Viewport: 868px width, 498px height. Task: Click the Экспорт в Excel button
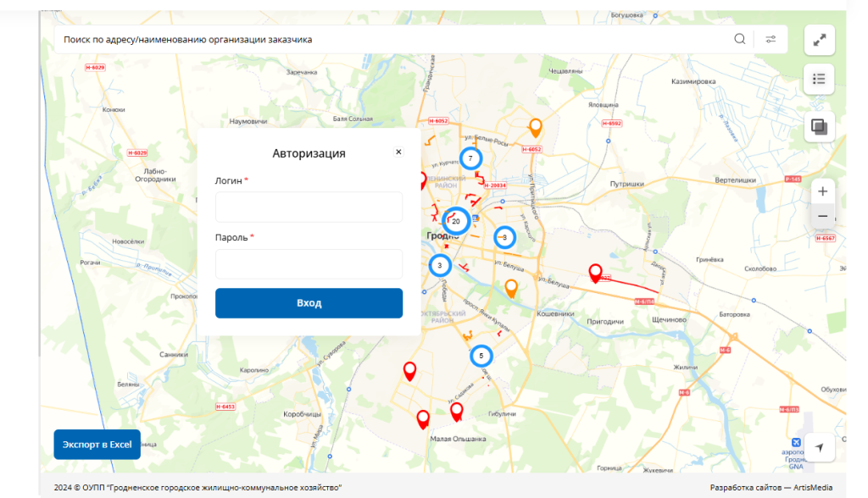96,444
